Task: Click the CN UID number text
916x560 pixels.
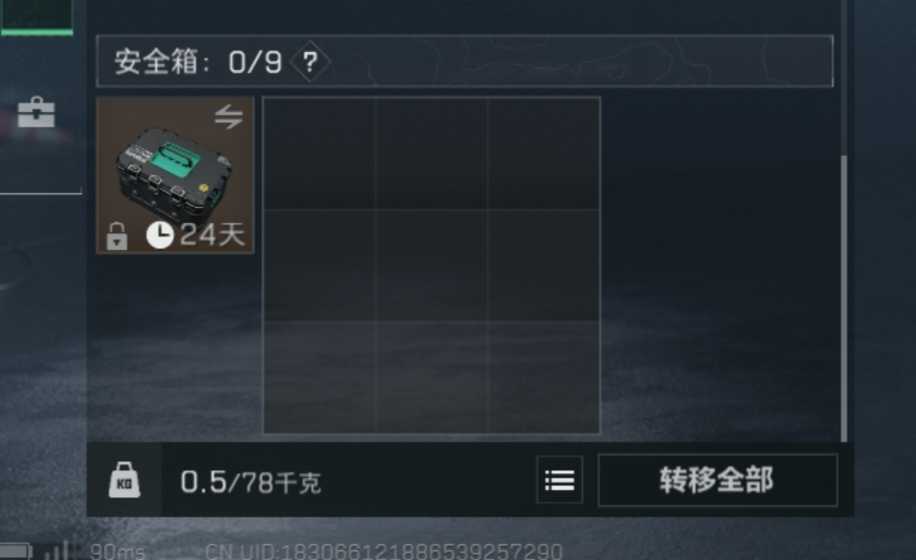Action: pos(384,551)
